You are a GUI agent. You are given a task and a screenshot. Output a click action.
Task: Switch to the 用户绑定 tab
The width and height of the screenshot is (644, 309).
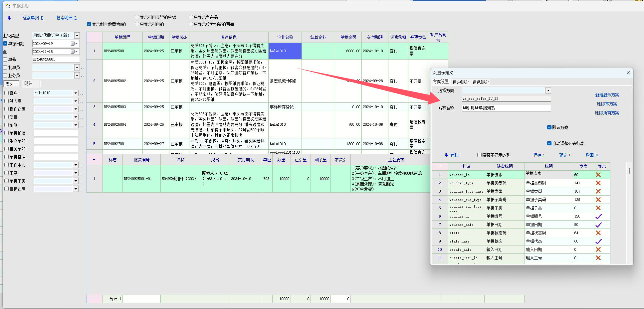(x=461, y=82)
